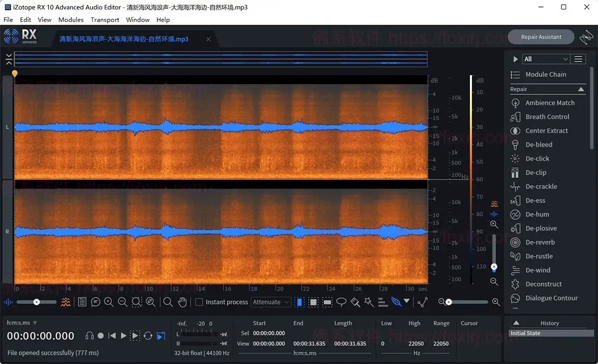Screen dimensions: 598x364
Task: Open the Module Chain panel
Action: [547, 74]
